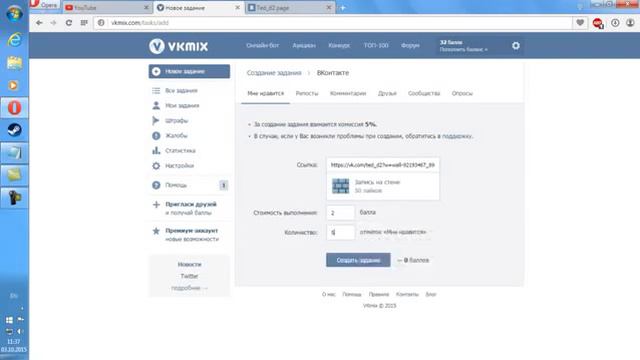640x360 pixels.
Task: Select the Комментарии tab
Action: click(x=348, y=93)
